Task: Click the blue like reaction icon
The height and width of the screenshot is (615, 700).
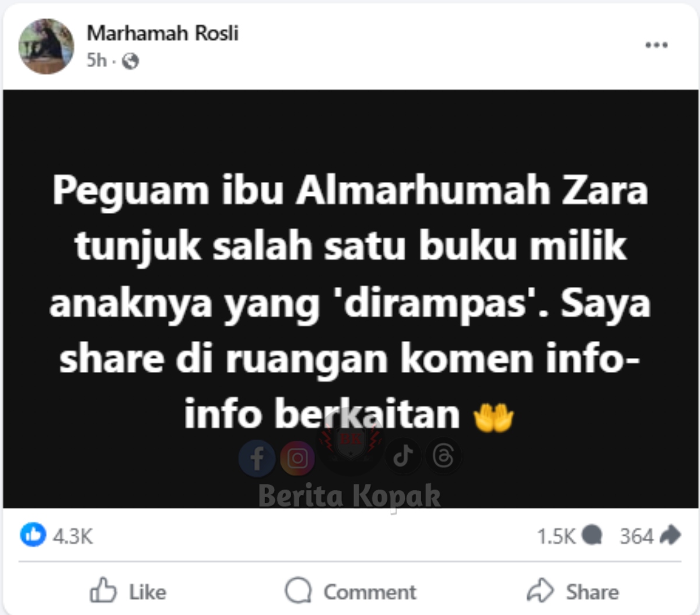Action: 33,535
